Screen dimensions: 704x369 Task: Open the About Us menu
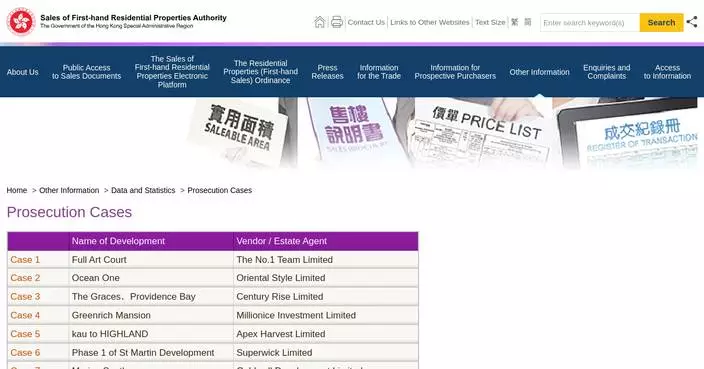tap(22, 72)
